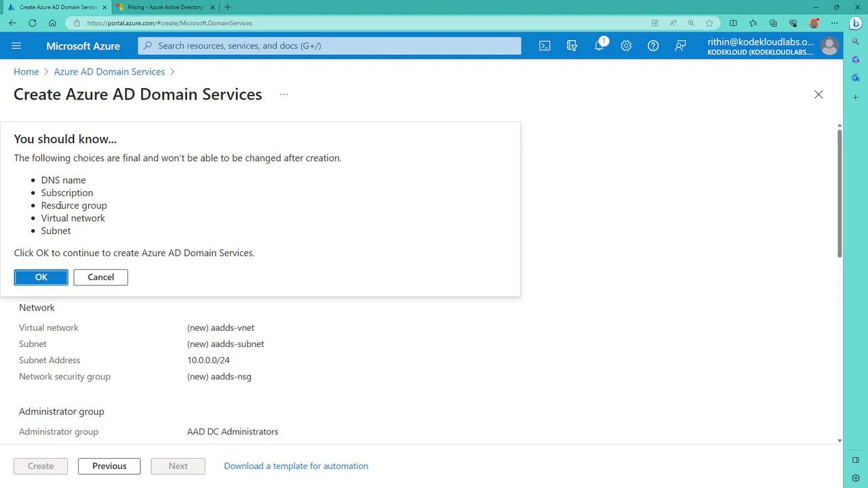Show Azure notifications bell

[599, 45]
